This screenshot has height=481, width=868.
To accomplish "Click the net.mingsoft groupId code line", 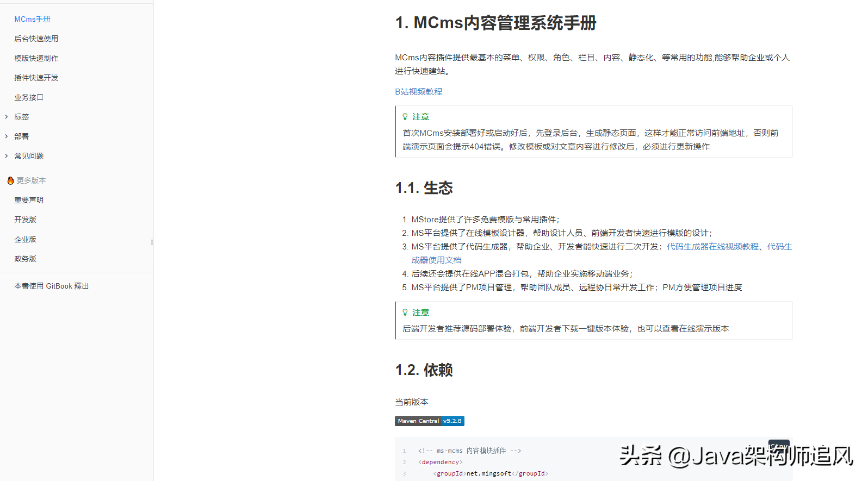I will click(491, 473).
